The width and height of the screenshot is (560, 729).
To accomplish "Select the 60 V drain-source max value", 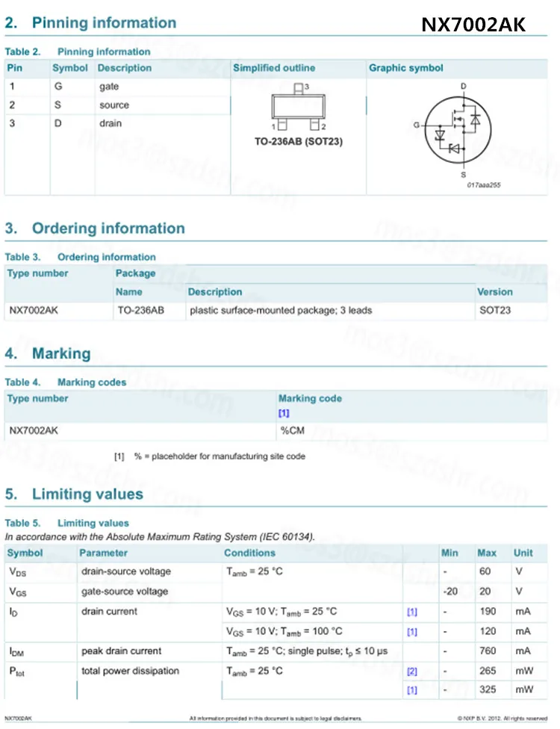I will click(x=485, y=571).
